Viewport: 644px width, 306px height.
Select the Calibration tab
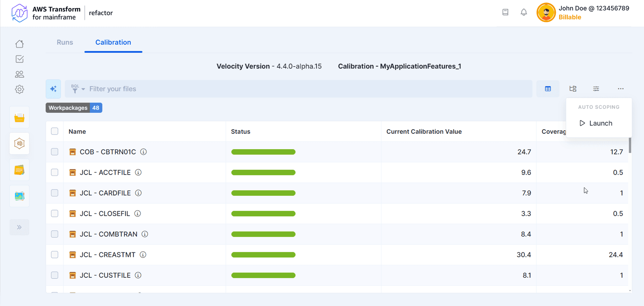[x=113, y=42]
